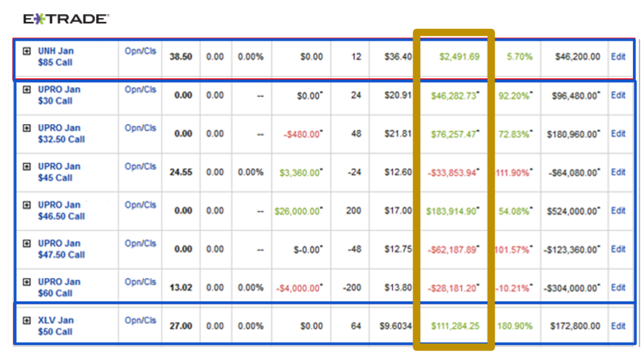Open the UPRO Jan $46.50 Call link
The height and width of the screenshot is (355, 644).
[61, 210]
